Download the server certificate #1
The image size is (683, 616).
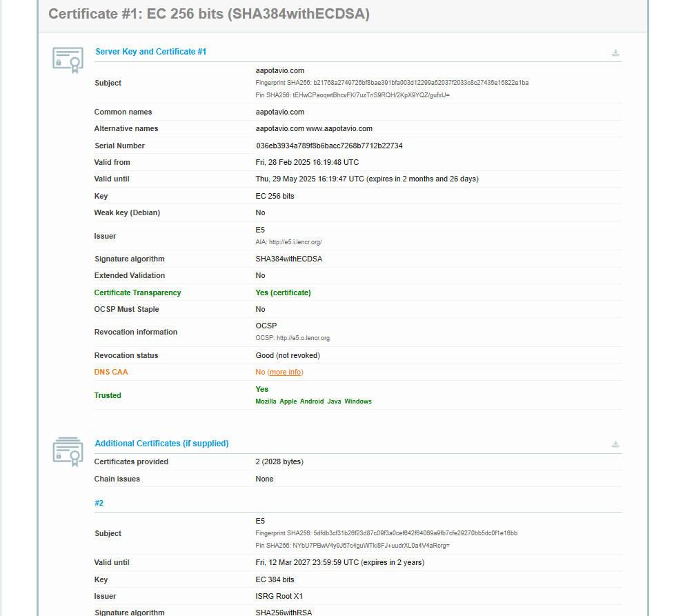(x=615, y=53)
